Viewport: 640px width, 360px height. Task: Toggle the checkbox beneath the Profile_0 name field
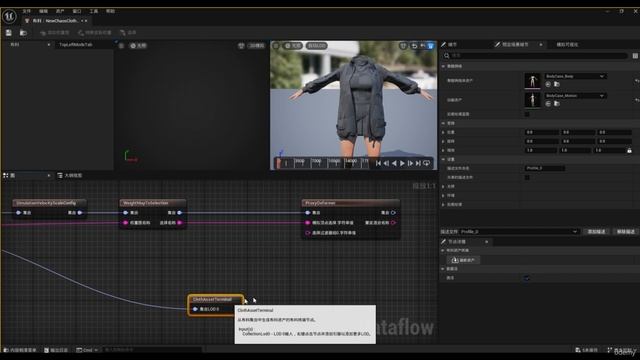click(527, 178)
